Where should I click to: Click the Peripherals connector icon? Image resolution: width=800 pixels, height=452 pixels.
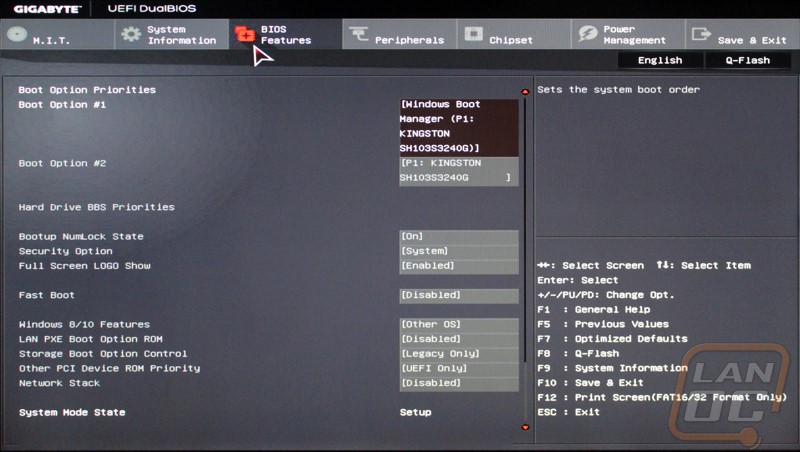point(359,34)
